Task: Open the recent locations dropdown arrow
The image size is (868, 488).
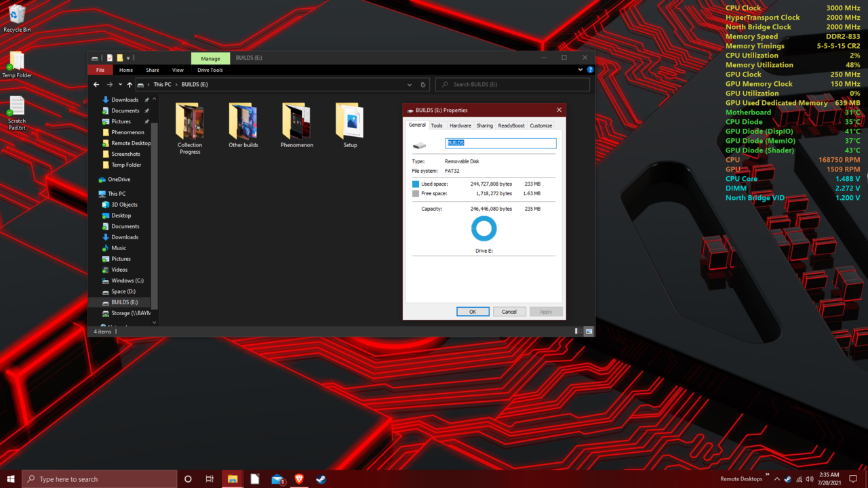Action: coord(120,85)
